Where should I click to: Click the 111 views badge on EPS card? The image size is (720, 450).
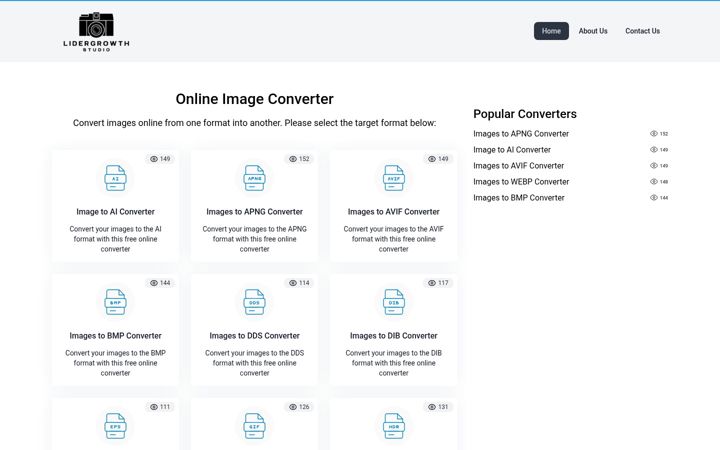pos(160,407)
